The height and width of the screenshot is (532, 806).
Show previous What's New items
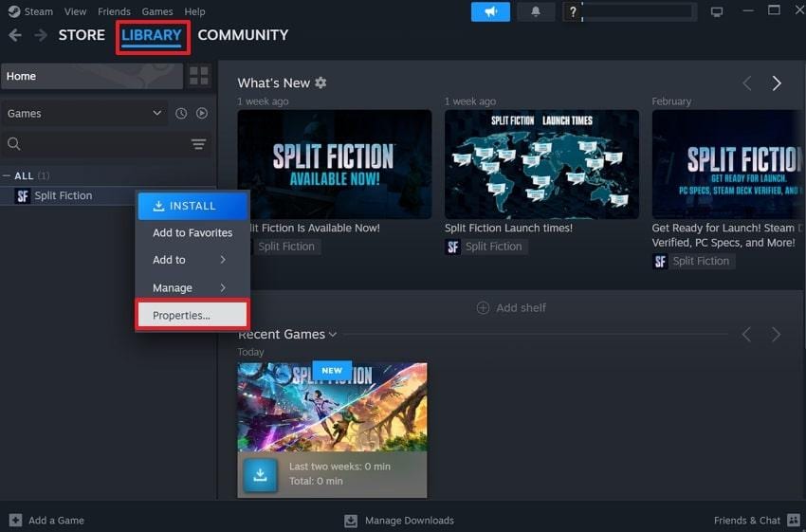pos(747,83)
